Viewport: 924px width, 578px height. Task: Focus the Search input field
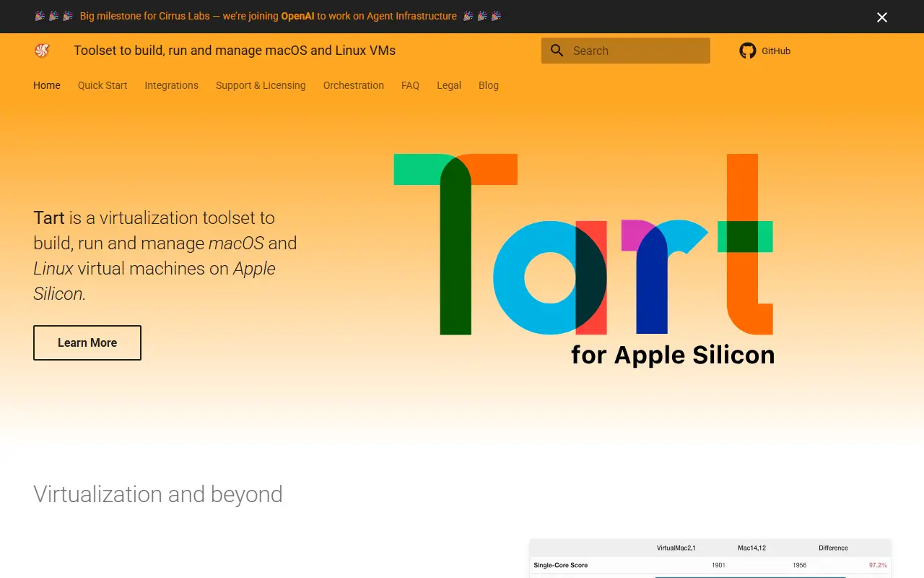(626, 51)
